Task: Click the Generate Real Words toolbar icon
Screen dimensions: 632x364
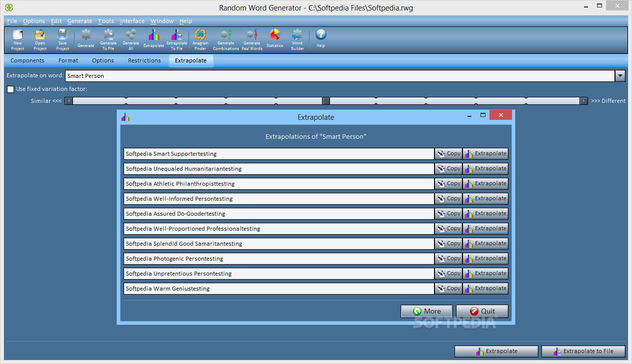Action: coord(252,39)
